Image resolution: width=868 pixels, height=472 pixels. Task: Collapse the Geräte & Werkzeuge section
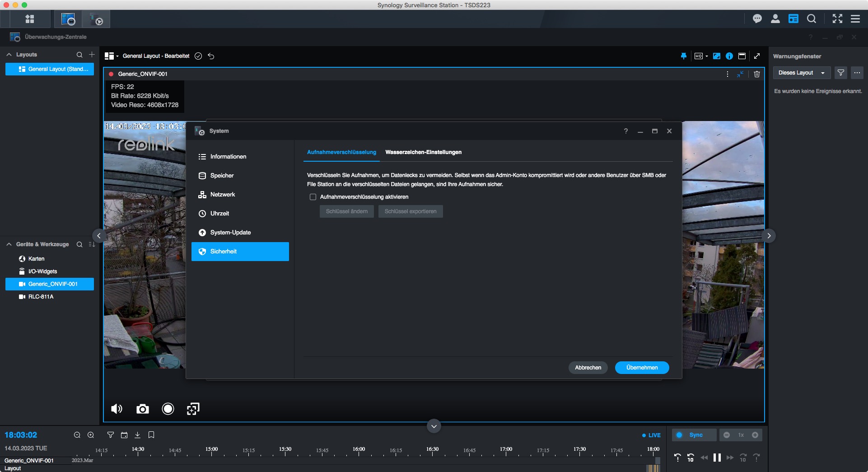pyautogui.click(x=9, y=244)
